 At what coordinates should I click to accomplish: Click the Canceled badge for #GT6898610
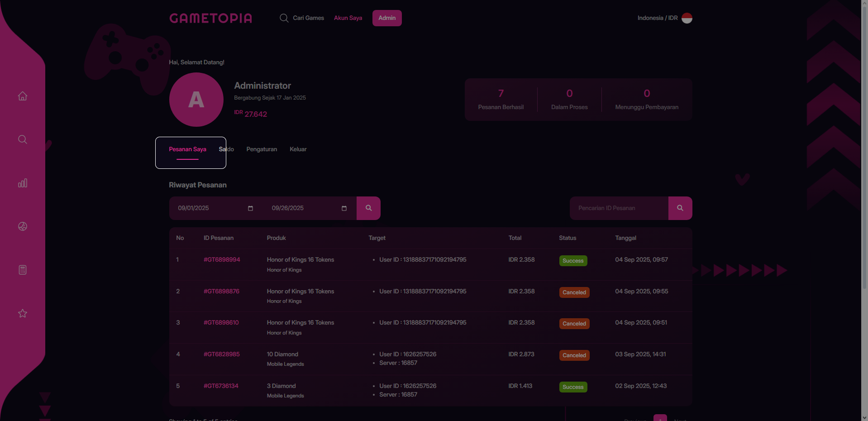point(574,324)
